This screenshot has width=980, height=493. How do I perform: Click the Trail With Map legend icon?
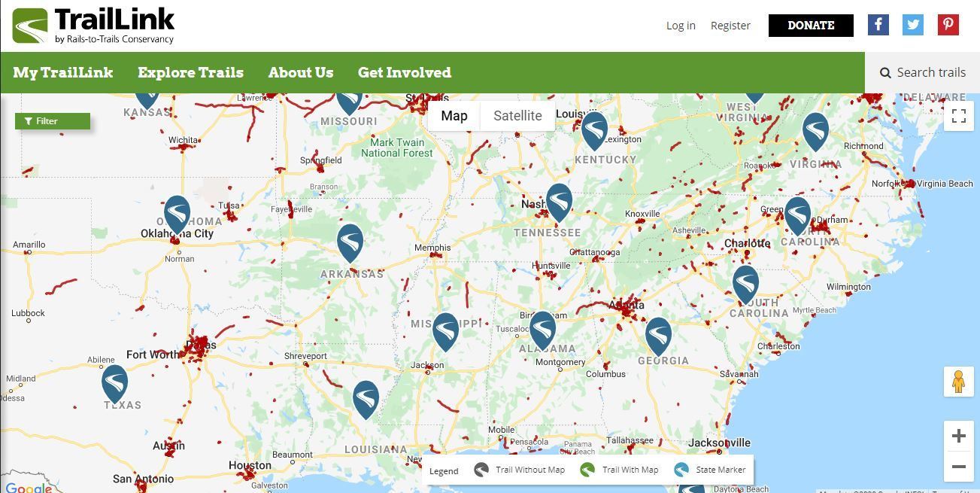[x=588, y=470]
